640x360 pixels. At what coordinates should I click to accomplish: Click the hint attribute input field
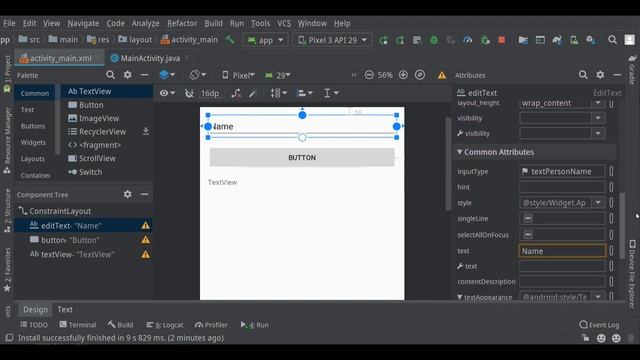pyautogui.click(x=562, y=187)
